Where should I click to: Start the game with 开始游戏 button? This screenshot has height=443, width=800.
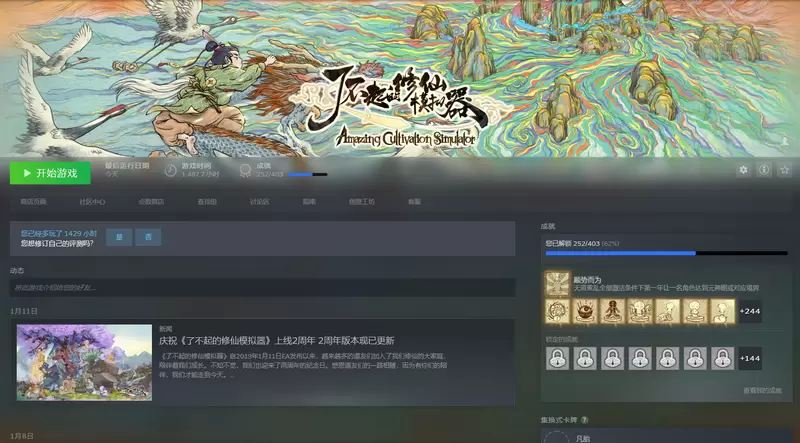(x=50, y=173)
